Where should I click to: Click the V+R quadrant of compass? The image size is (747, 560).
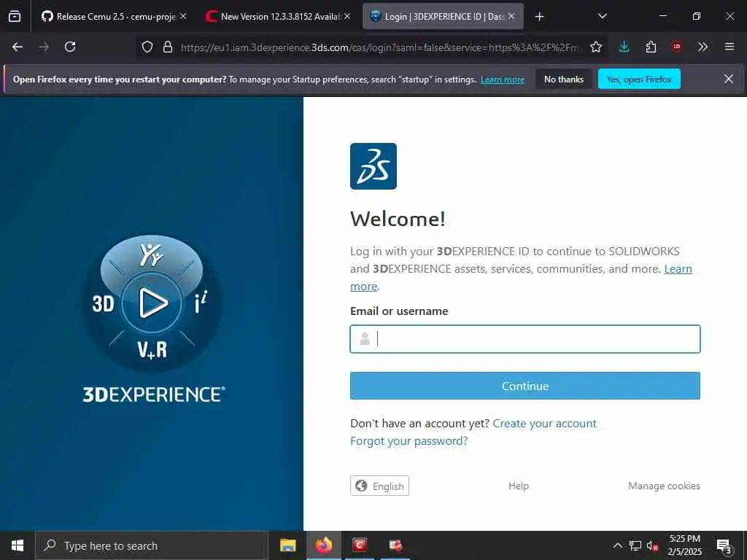tap(152, 349)
